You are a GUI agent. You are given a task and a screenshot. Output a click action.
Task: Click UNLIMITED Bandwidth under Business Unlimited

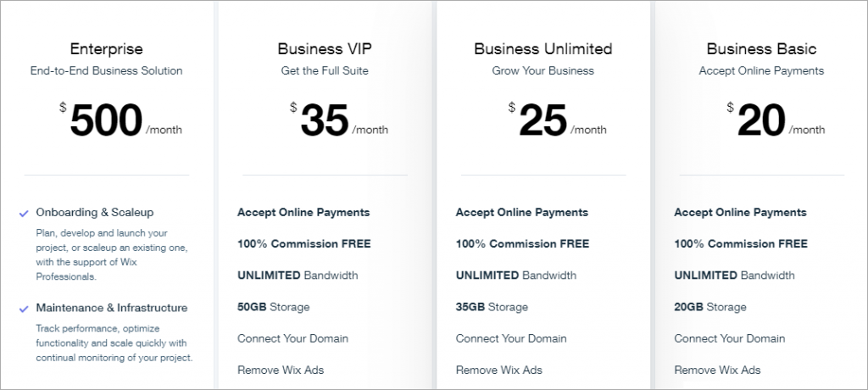(516, 276)
